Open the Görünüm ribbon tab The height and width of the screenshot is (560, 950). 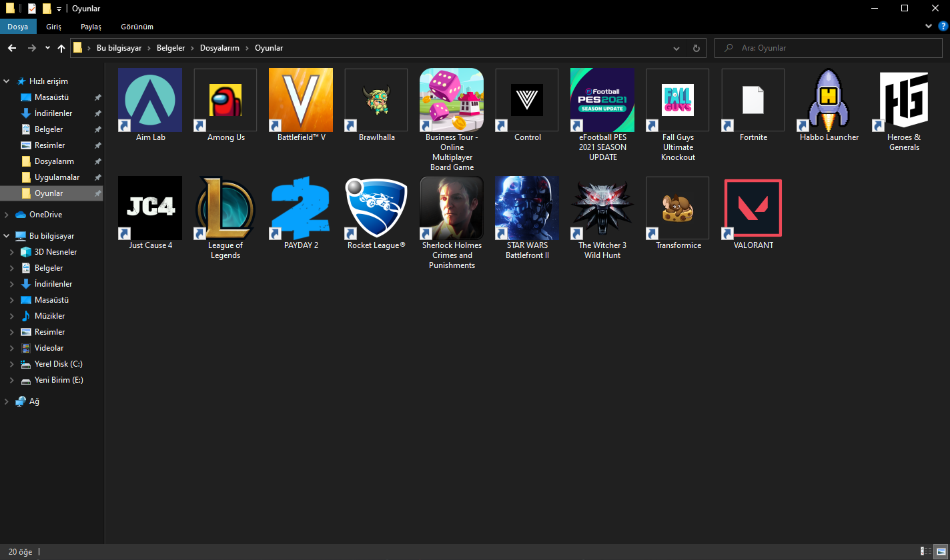pyautogui.click(x=137, y=27)
